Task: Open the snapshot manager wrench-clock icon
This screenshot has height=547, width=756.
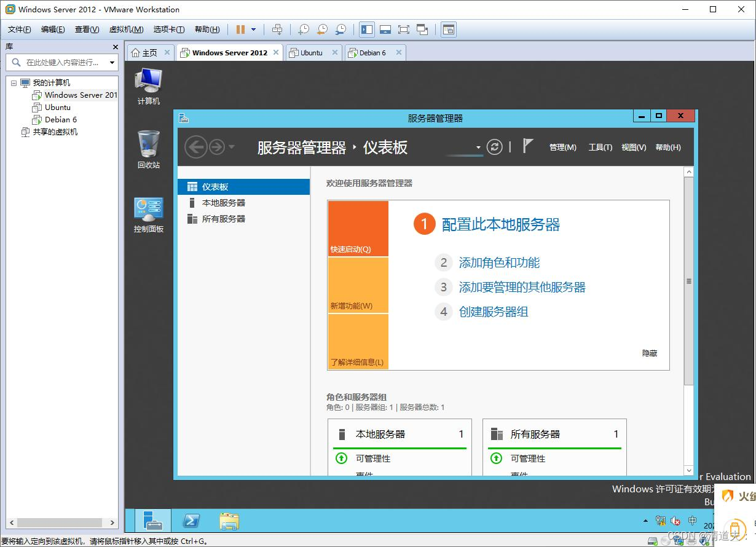Action: [x=341, y=29]
